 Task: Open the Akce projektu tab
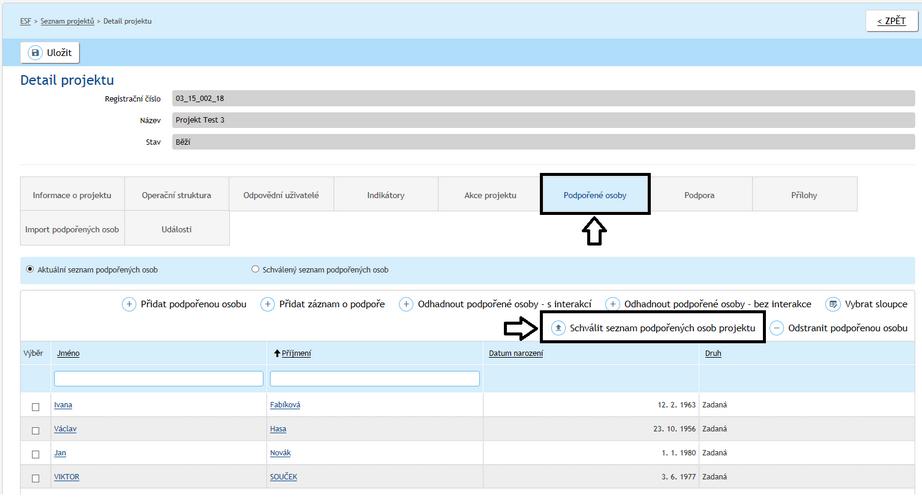[x=490, y=195]
